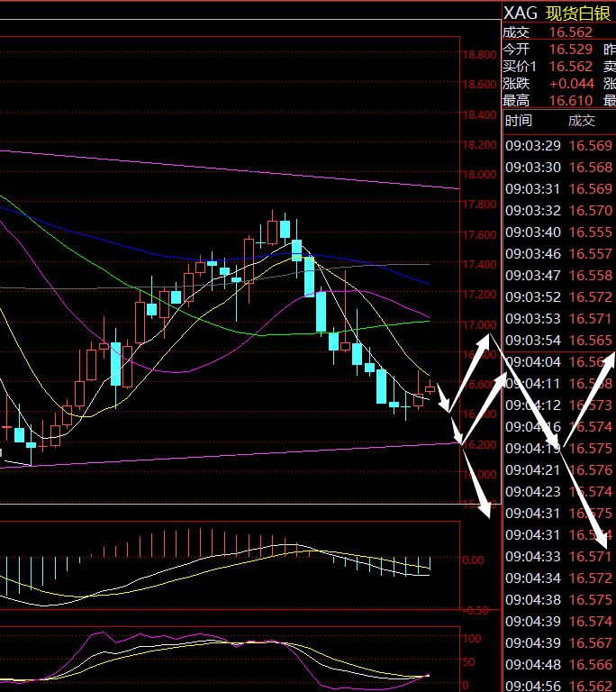616x692 pixels.
Task: Select the last tick row timed 09:04:56
Action: (559, 686)
